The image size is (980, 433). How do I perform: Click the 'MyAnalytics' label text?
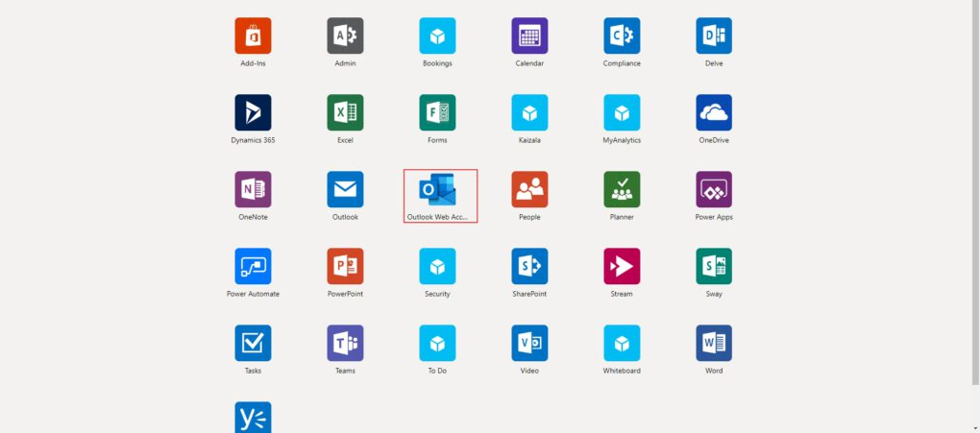click(x=622, y=140)
